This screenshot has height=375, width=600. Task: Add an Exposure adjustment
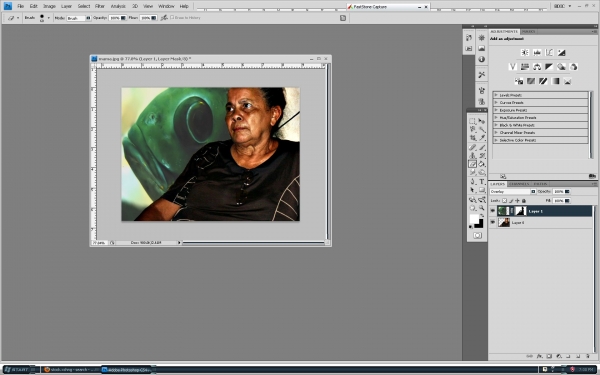(x=561, y=52)
